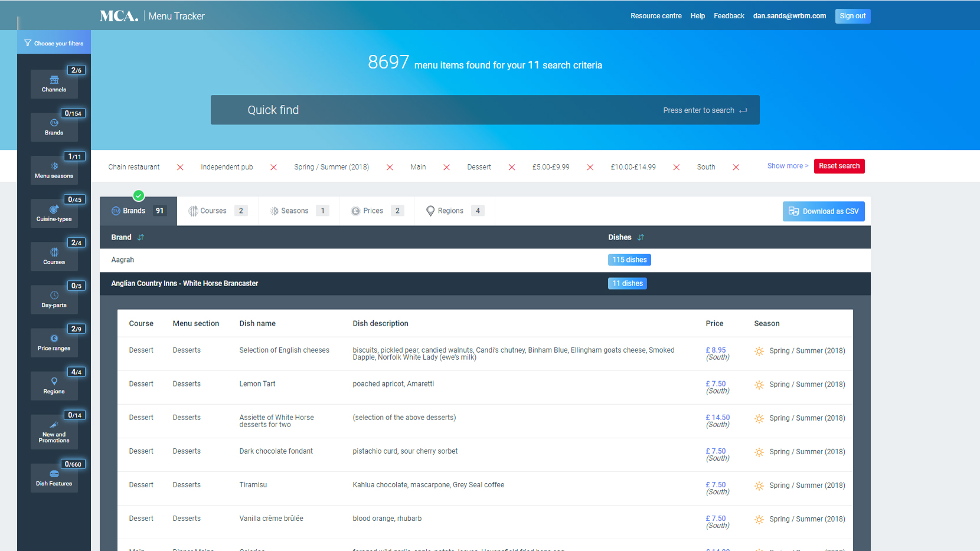
Task: Click the Season column header
Action: pos(767,323)
